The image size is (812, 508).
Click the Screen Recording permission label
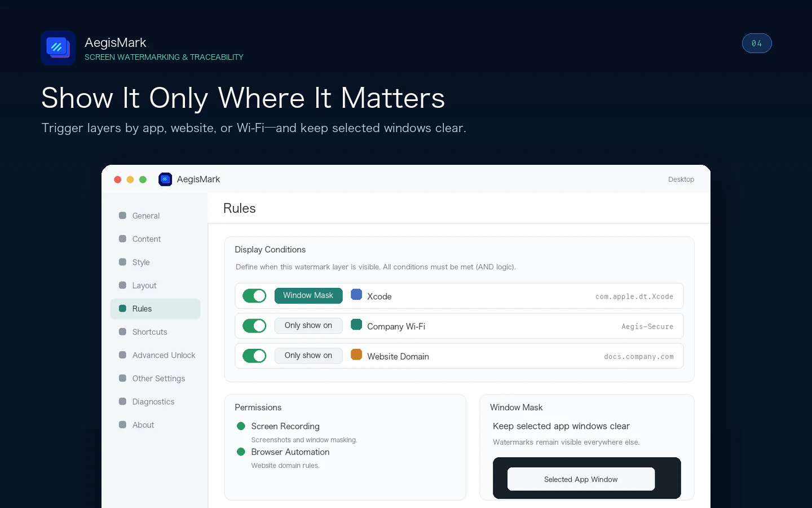[x=285, y=426]
